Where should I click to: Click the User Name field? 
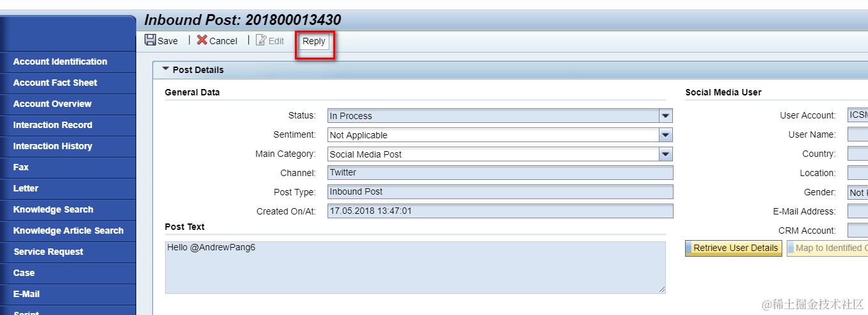pos(858,134)
